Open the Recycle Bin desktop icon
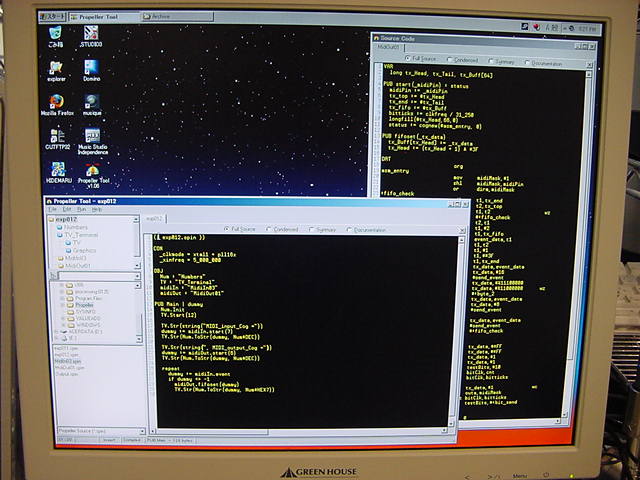Screen dimensions: 640x480 pyautogui.click(x=56, y=36)
